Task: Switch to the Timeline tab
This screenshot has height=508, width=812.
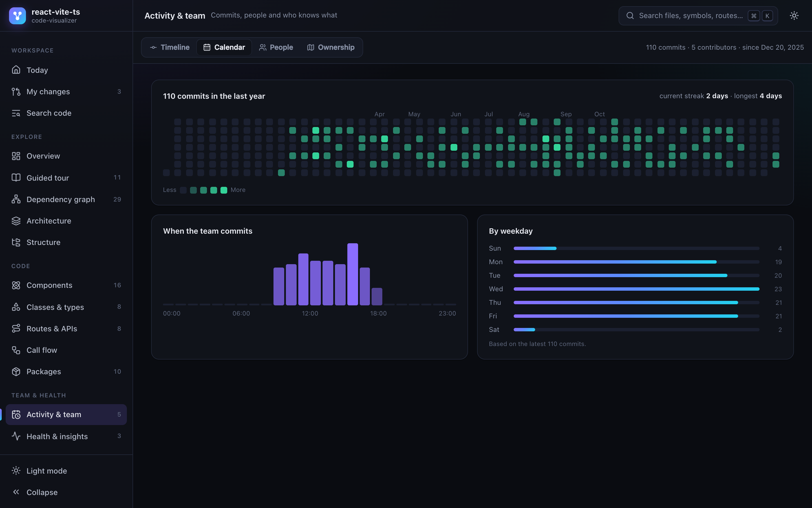Action: pos(169,47)
